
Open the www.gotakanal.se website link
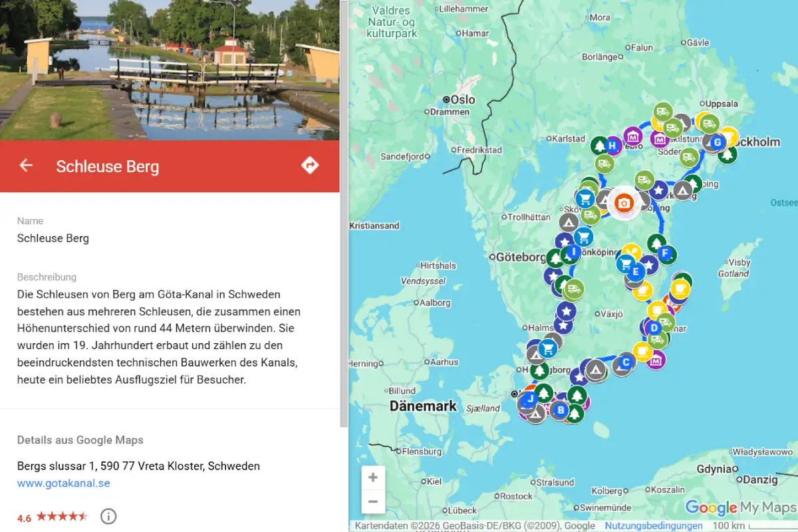(64, 483)
